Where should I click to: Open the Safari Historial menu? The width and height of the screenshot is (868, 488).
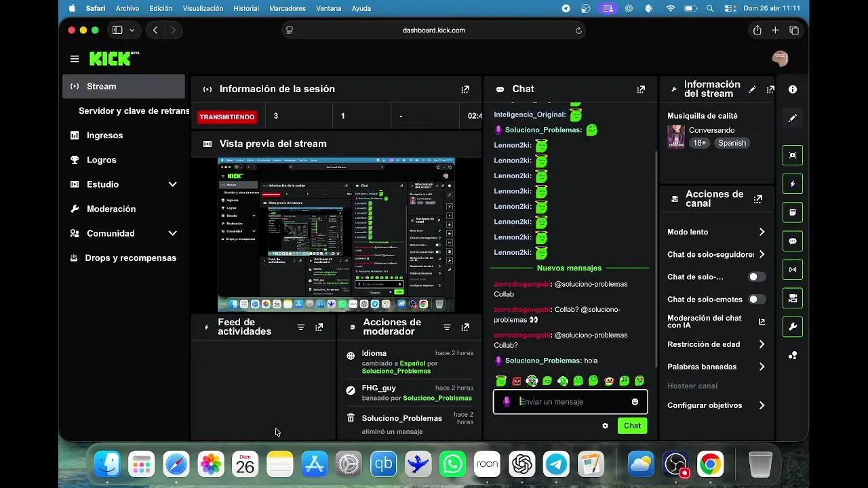[x=245, y=8]
